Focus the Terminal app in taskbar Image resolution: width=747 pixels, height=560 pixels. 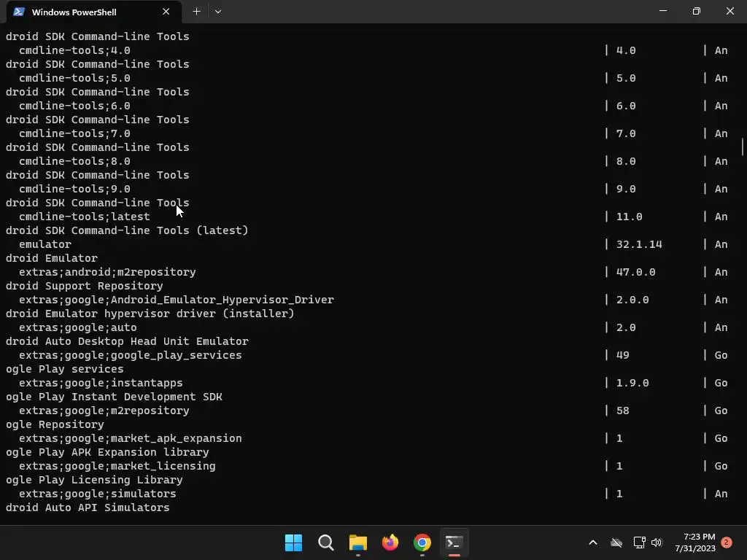[454, 542]
